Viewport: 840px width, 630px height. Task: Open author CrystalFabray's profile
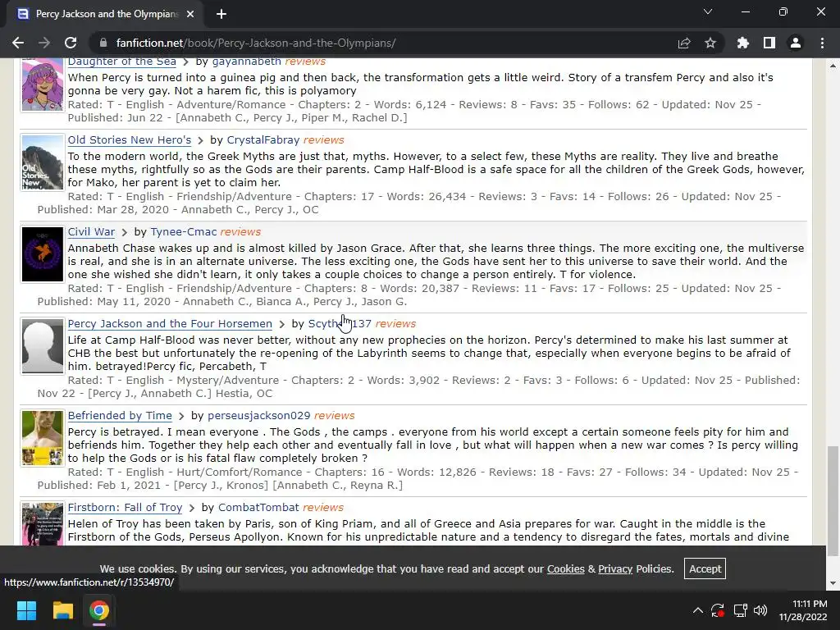point(263,139)
